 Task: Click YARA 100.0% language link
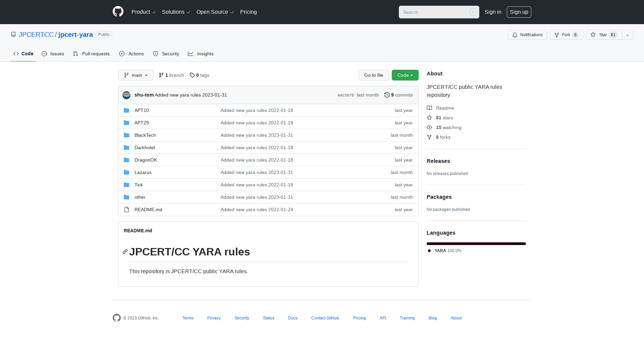tap(445, 251)
